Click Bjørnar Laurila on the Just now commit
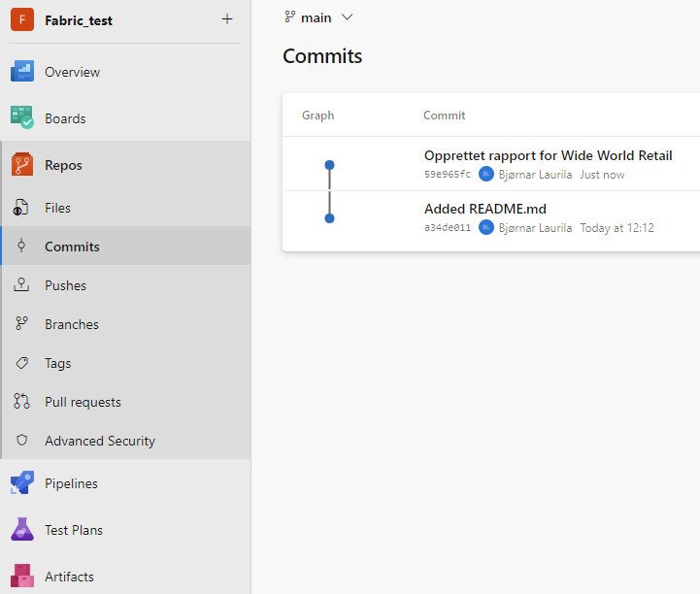 pyautogui.click(x=535, y=175)
